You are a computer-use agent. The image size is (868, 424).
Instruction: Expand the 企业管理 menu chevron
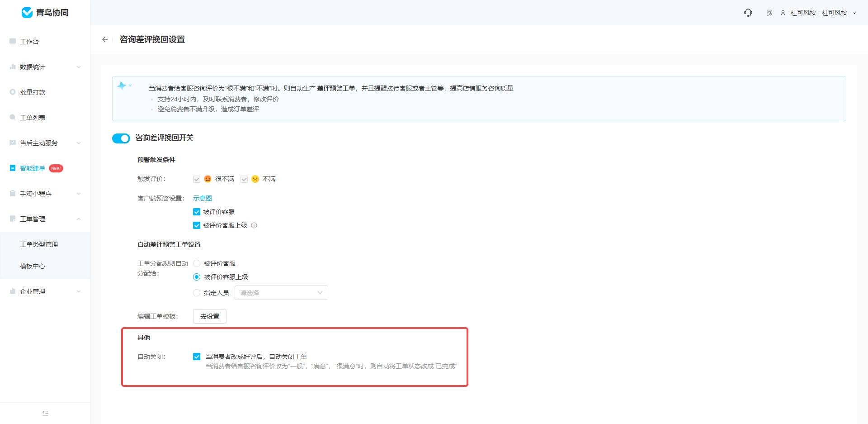79,291
